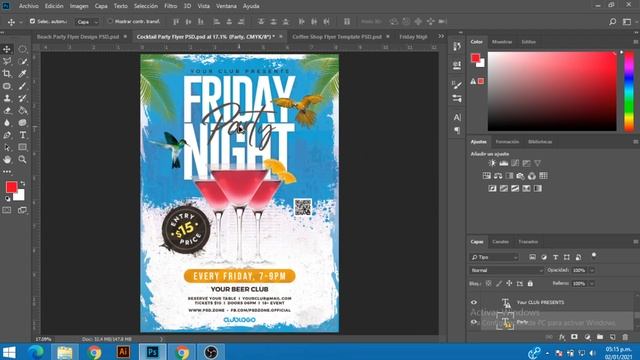Add a Brightness/Contrast adjustment
This screenshot has width=640, height=360.
coord(492,163)
